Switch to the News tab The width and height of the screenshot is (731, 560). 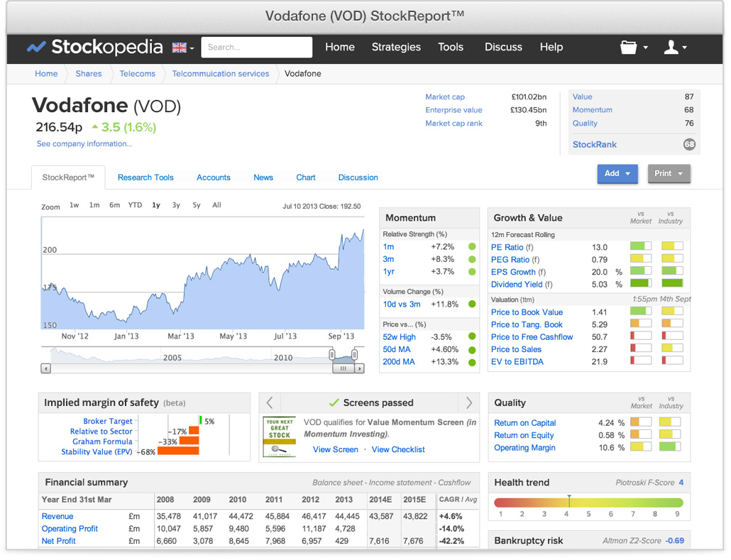pos(263,177)
